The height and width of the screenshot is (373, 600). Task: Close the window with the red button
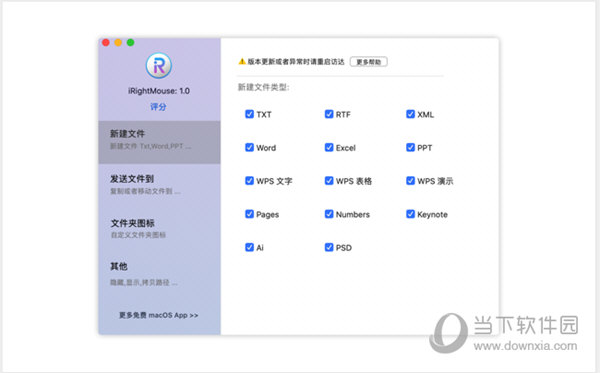tap(106, 42)
